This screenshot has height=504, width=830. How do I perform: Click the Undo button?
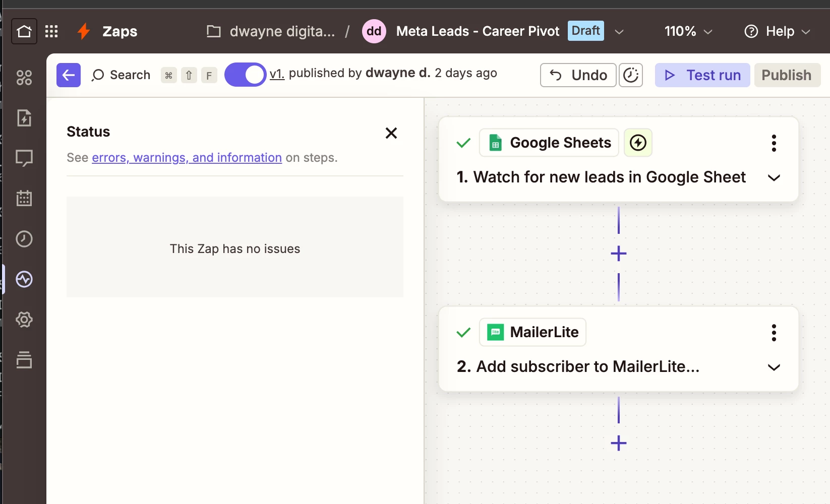point(578,75)
